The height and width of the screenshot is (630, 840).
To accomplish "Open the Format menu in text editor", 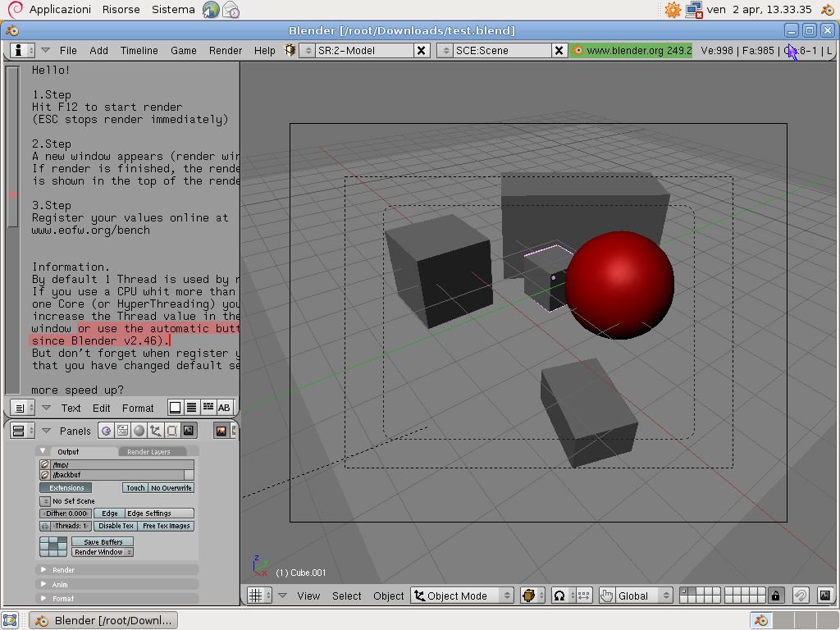I will [138, 409].
